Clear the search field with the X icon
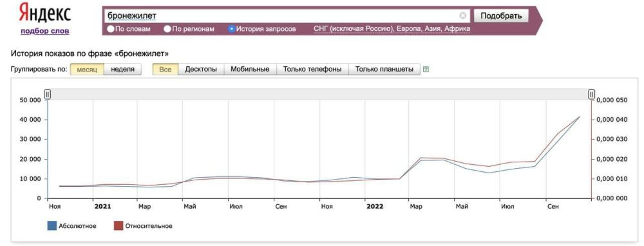Screen dimensions: 644x246 pos(463,16)
